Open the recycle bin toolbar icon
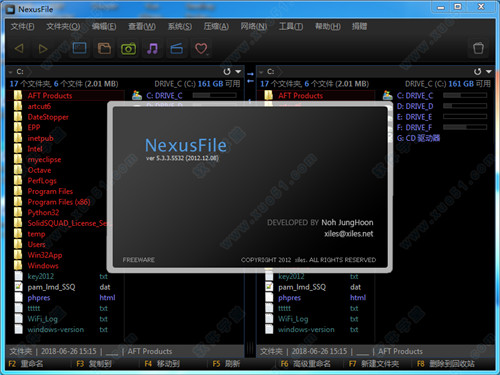Screen dimensions: 500x375 tap(478, 48)
